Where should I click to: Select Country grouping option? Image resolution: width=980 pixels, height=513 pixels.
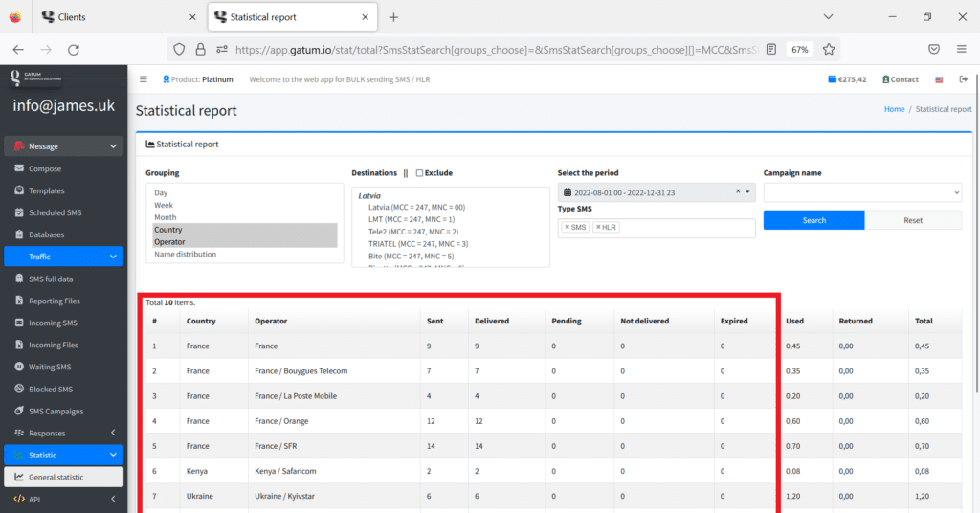[x=245, y=230]
